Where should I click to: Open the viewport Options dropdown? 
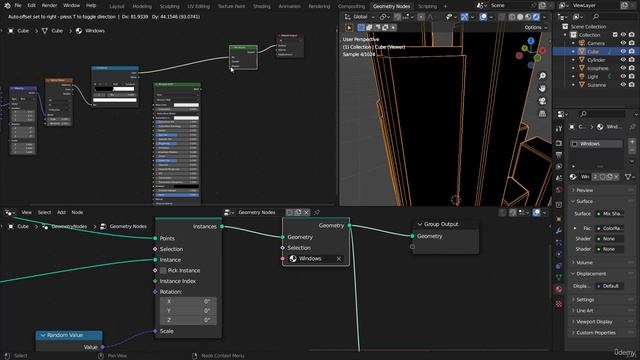click(536, 27)
